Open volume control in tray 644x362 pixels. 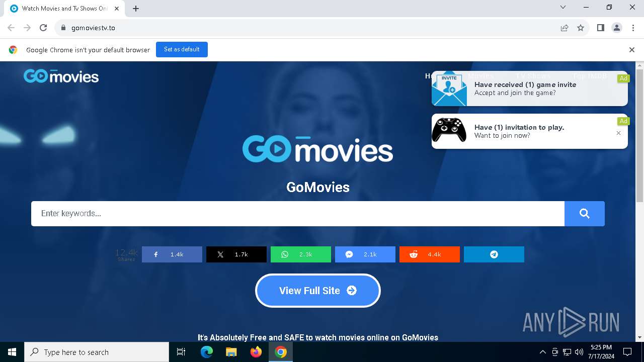tap(579, 352)
